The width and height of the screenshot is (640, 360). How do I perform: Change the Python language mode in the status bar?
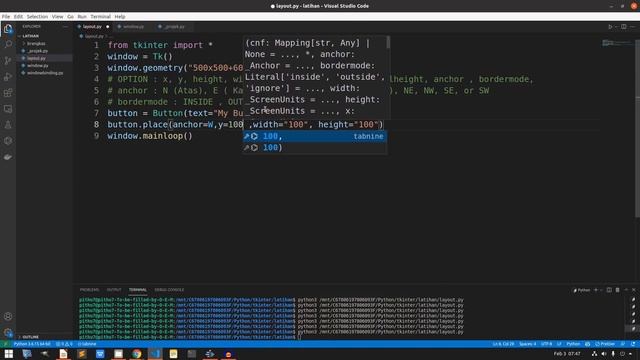tap(573, 344)
